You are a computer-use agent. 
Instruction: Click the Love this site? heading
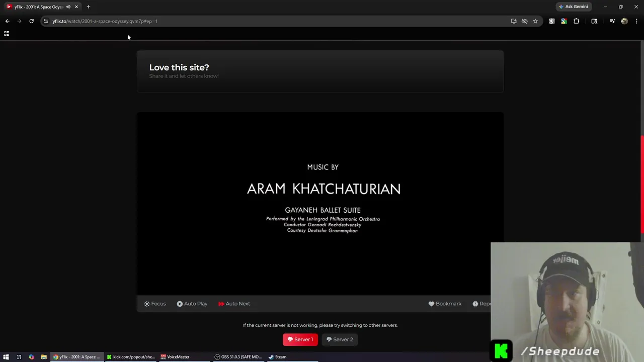coord(179,67)
